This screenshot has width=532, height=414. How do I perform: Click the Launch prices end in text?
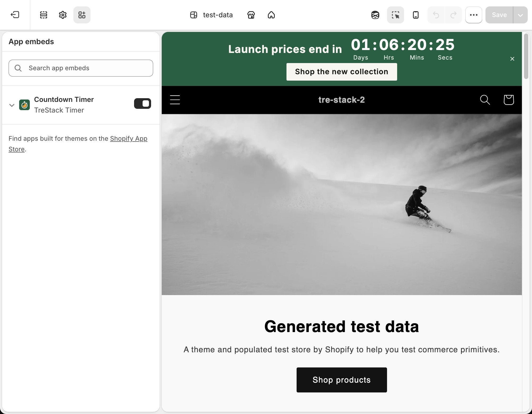pos(285,49)
